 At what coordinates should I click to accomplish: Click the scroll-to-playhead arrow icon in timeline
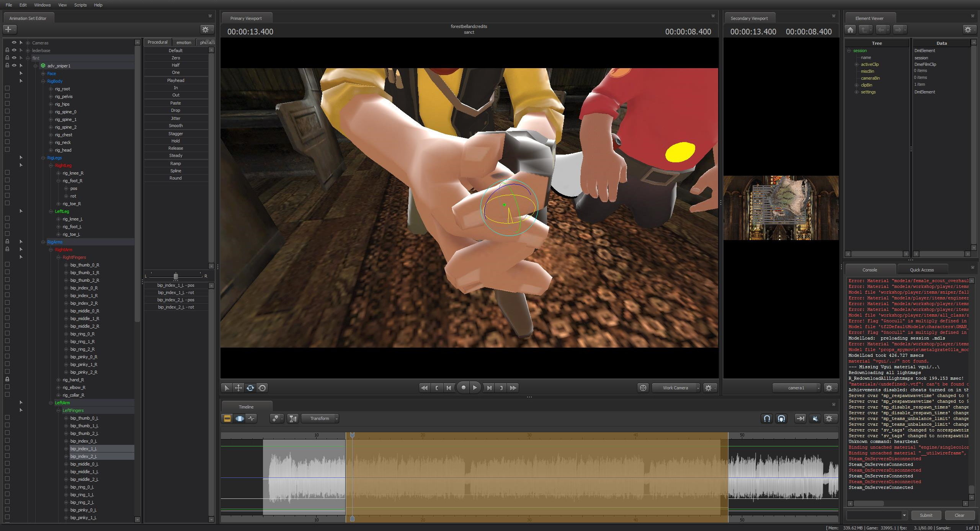(800, 418)
